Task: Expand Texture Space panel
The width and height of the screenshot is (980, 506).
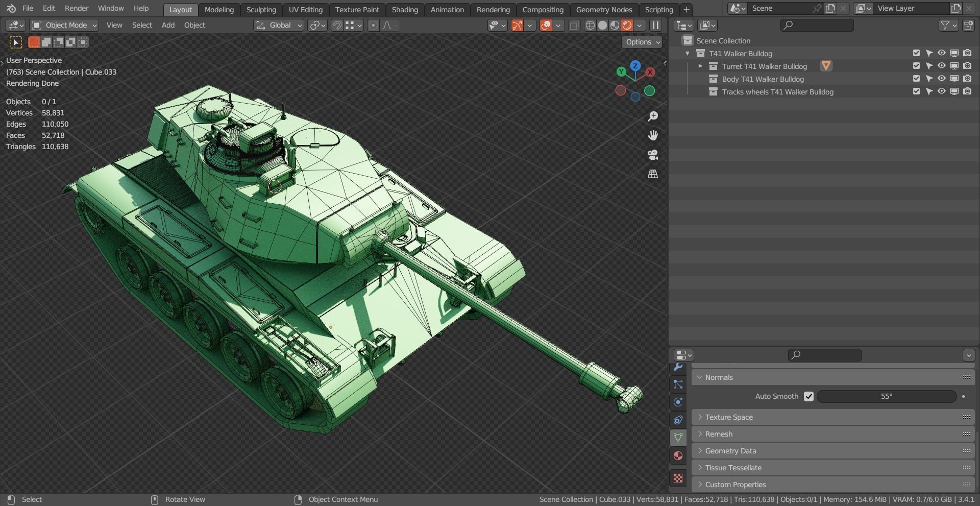Action: coord(833,417)
